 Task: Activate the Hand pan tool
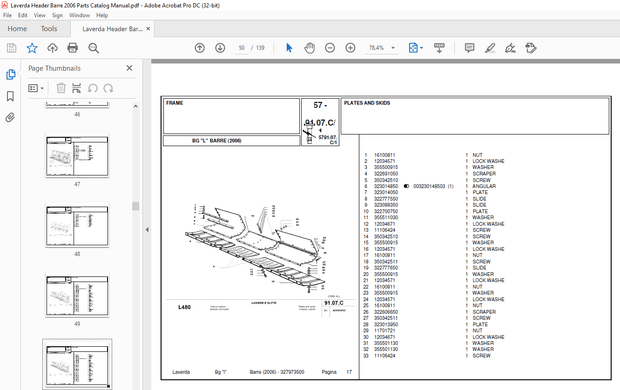[310, 48]
